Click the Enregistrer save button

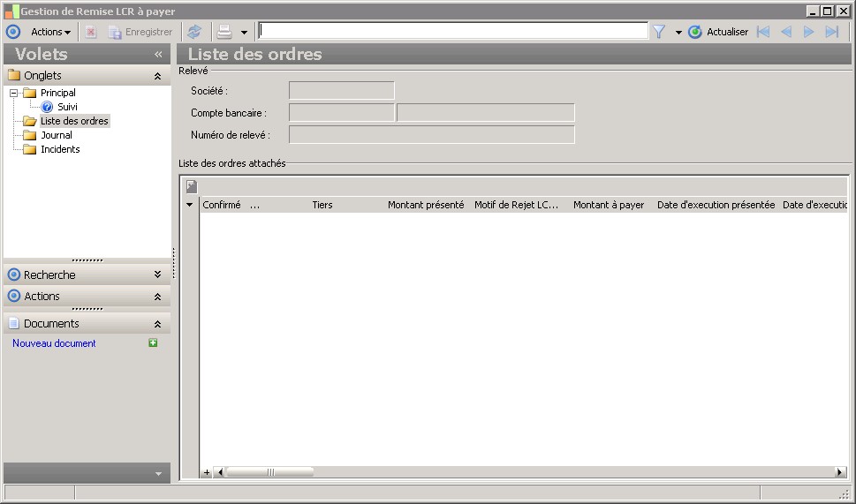click(x=140, y=32)
